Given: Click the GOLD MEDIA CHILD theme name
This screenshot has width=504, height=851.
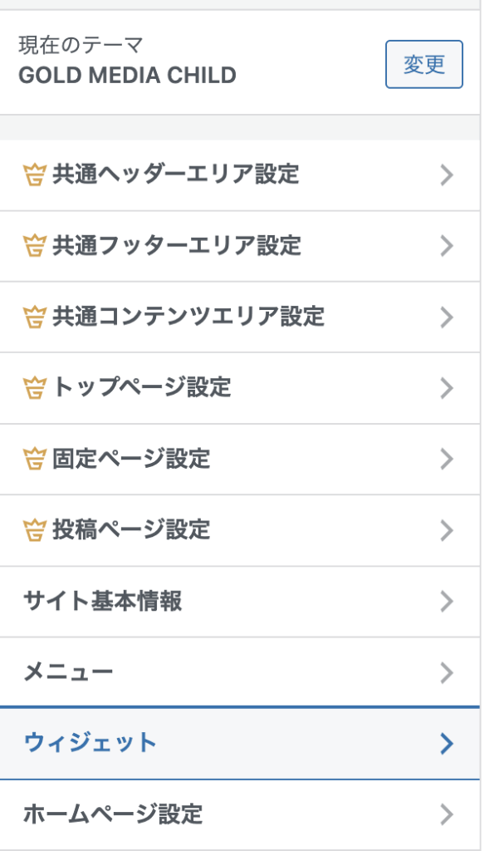Looking at the screenshot, I should [127, 76].
